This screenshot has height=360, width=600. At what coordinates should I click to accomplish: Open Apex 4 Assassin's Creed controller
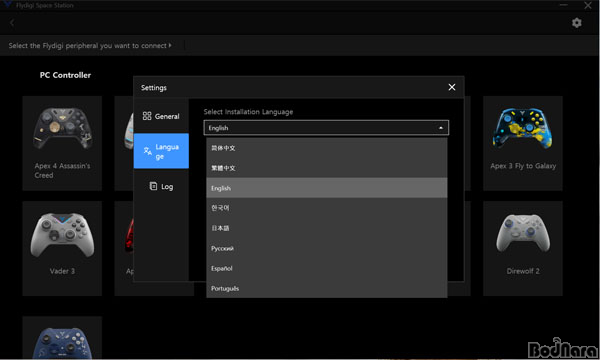62,143
